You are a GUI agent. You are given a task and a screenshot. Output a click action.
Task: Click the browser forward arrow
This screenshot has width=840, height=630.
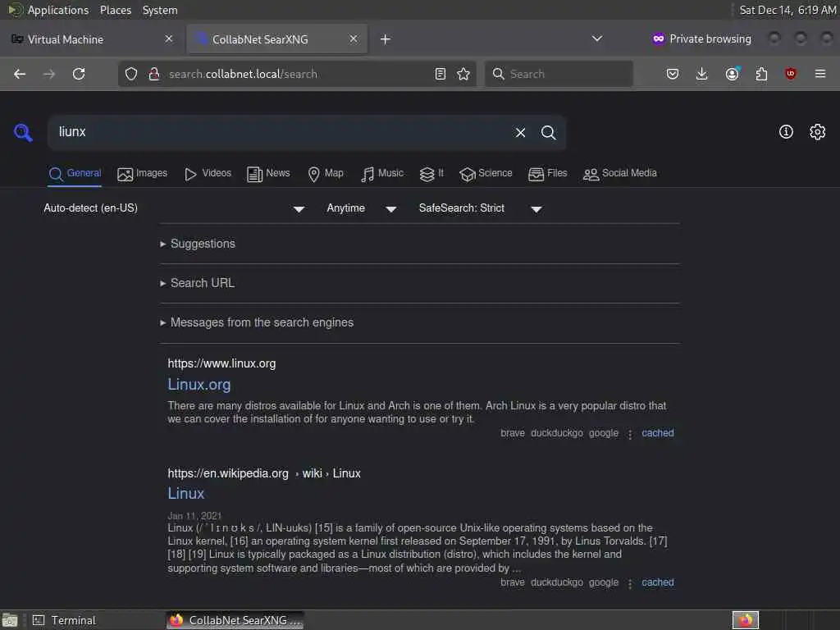[x=48, y=74]
